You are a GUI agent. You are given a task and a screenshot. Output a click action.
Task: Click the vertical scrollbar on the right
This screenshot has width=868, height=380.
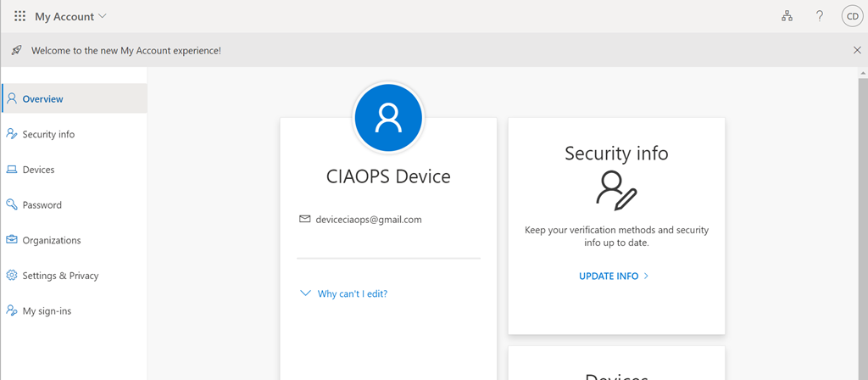click(x=862, y=221)
